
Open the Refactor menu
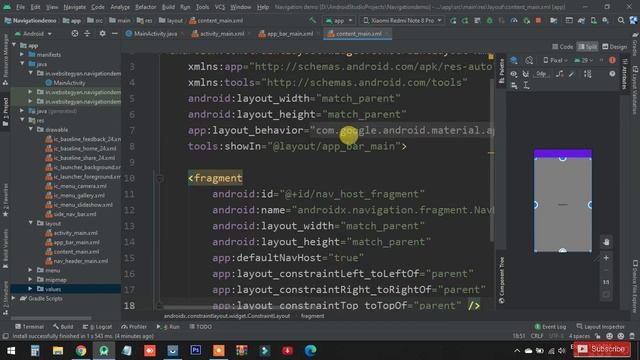tap(145, 7)
